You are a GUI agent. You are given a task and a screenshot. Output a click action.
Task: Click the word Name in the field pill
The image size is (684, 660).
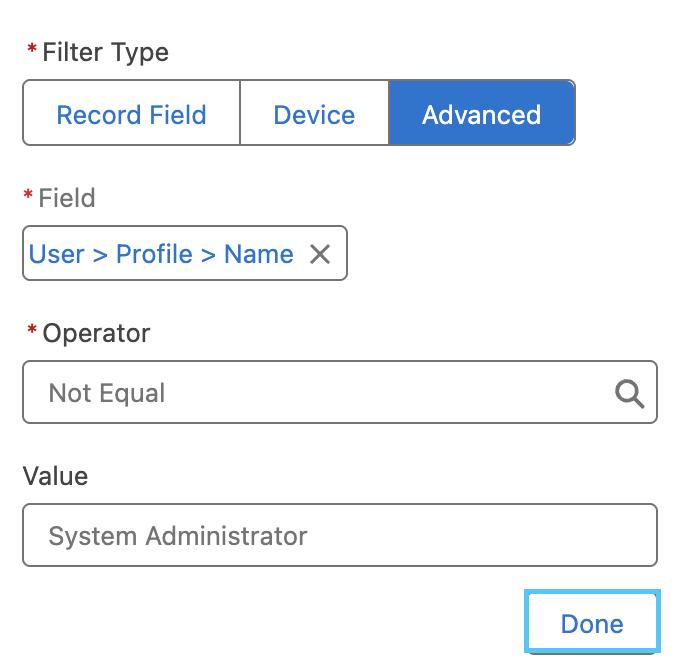tap(259, 254)
